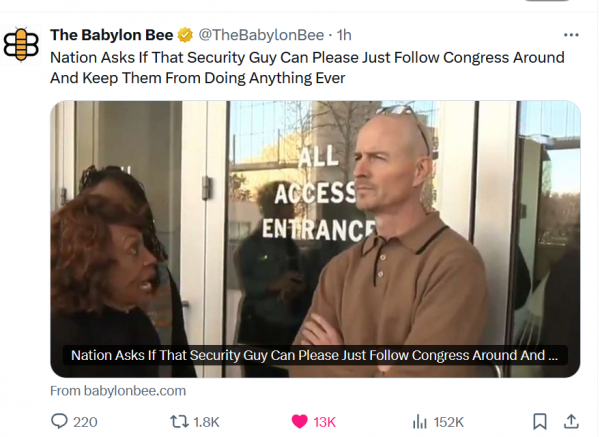The width and height of the screenshot is (600, 437).
Task: Click the reply speech bubble icon
Action: click(59, 422)
